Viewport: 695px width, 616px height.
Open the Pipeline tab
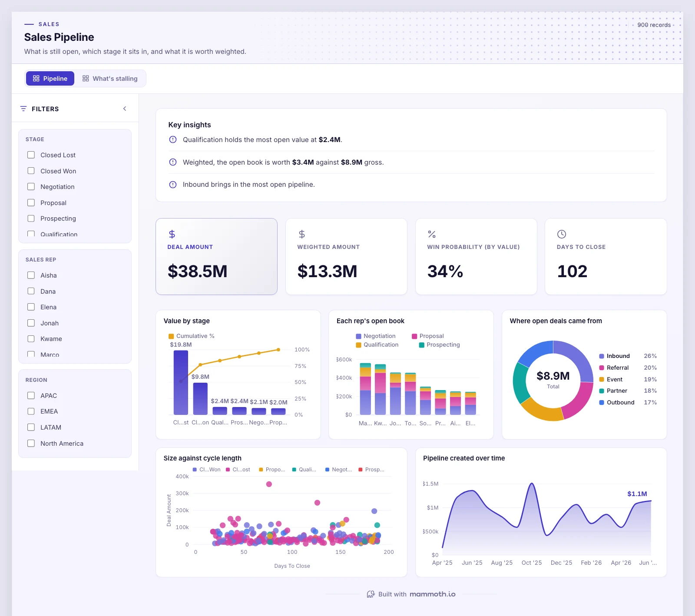[x=50, y=79]
